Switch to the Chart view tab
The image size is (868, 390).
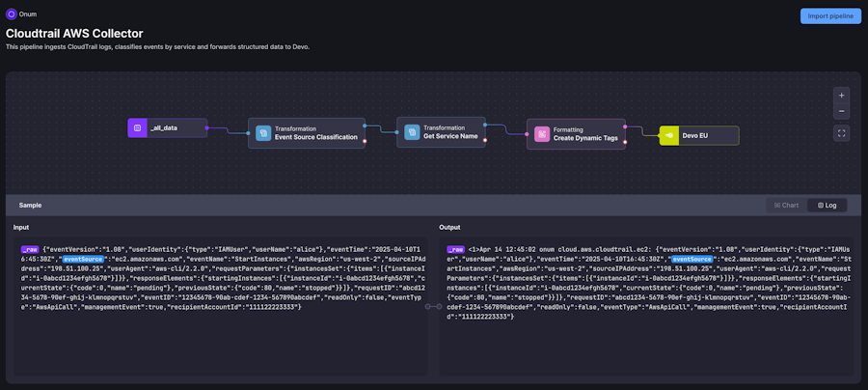pyautogui.click(x=787, y=205)
